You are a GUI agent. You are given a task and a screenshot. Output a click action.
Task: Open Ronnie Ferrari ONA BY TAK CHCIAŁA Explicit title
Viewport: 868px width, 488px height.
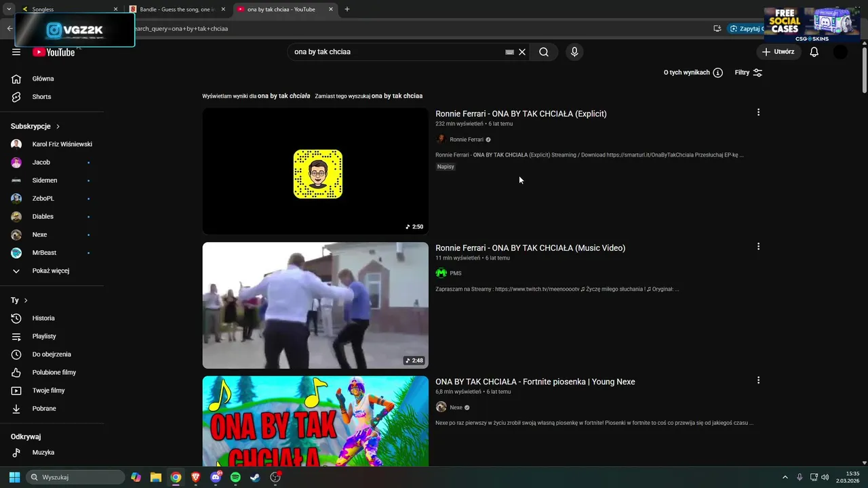(x=521, y=114)
